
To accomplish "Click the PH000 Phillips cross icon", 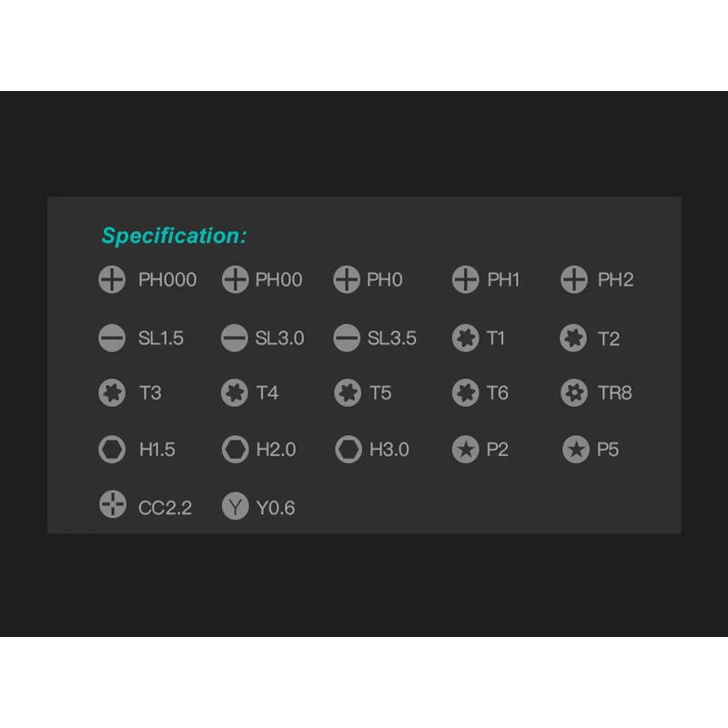I will pos(112,279).
